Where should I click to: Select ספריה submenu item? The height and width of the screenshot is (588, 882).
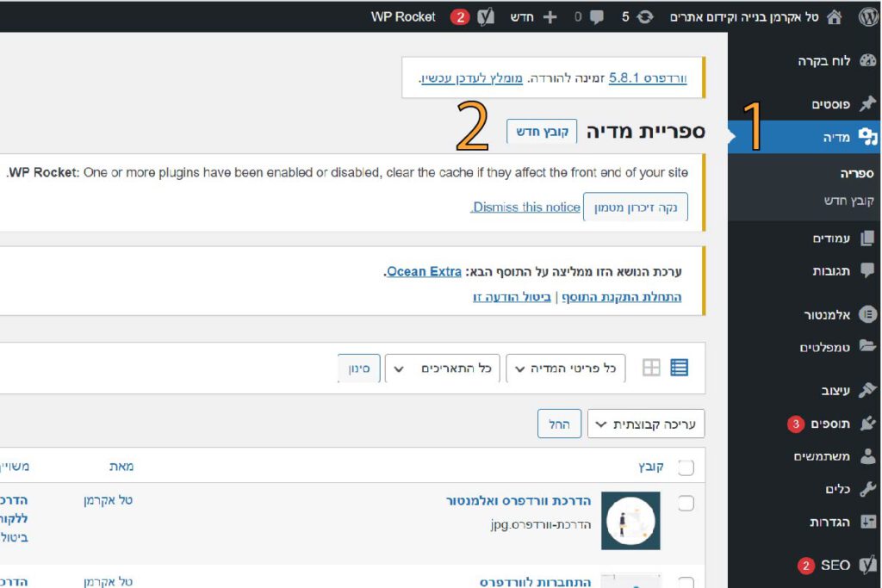857,174
